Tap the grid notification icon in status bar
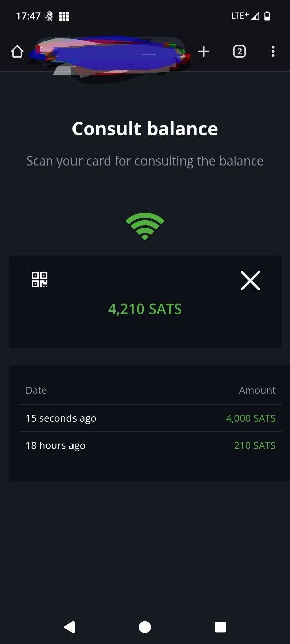 (64, 16)
